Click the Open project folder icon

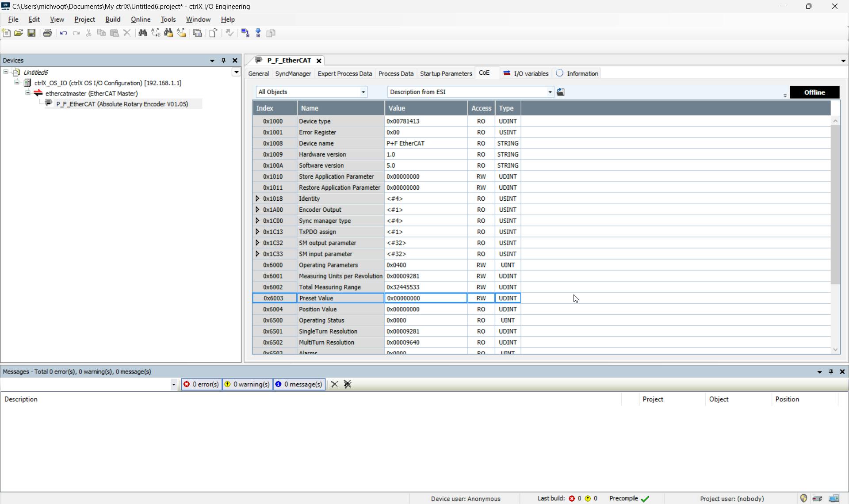(19, 33)
